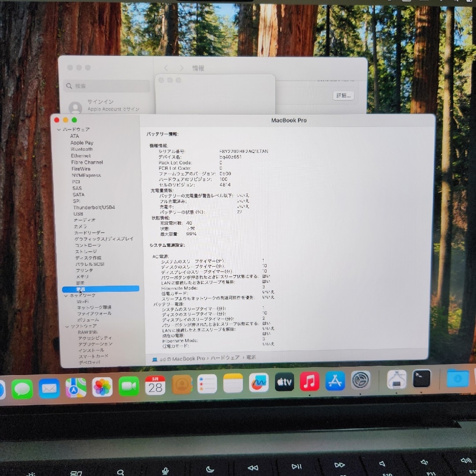
Task: Open Reminders from the Dock
Action: pyautogui.click(x=207, y=384)
